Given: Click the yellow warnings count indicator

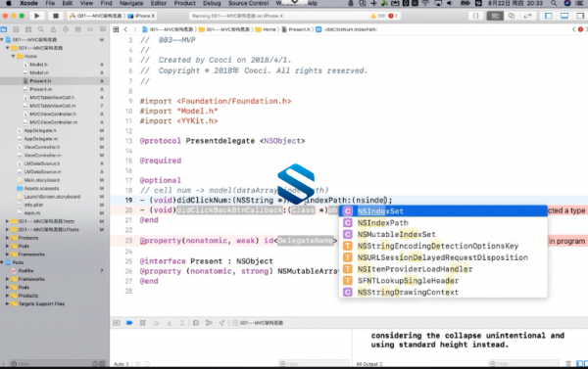Looking at the screenshot, I should tap(378, 16).
